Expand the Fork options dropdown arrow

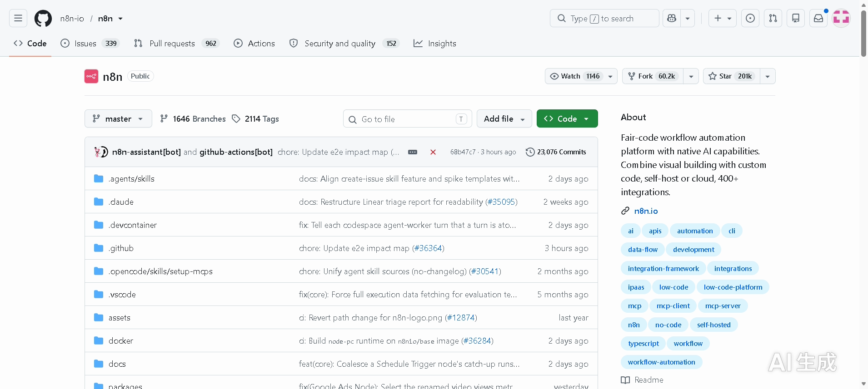691,76
